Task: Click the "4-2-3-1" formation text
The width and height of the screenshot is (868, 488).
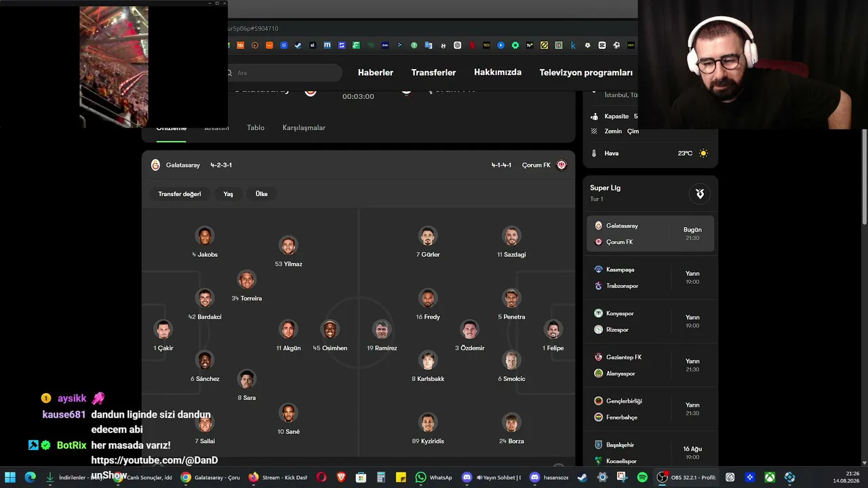Action: (x=221, y=165)
